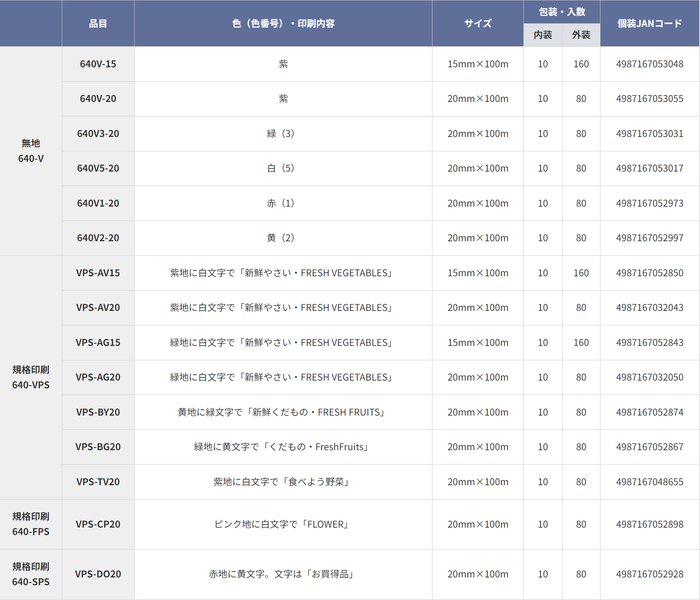This screenshot has height=600, width=700.
Task: Click the サイズ column header
Action: point(478,23)
